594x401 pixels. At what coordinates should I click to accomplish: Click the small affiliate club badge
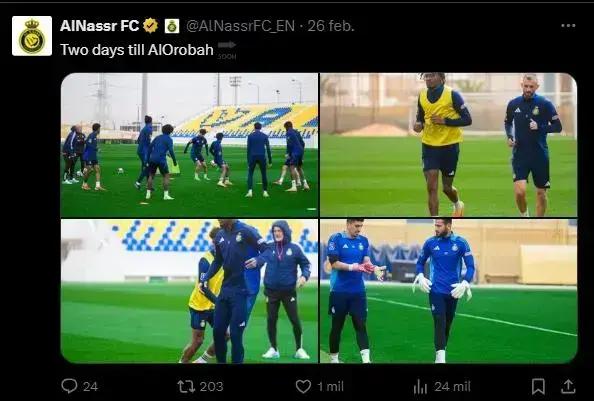172,26
